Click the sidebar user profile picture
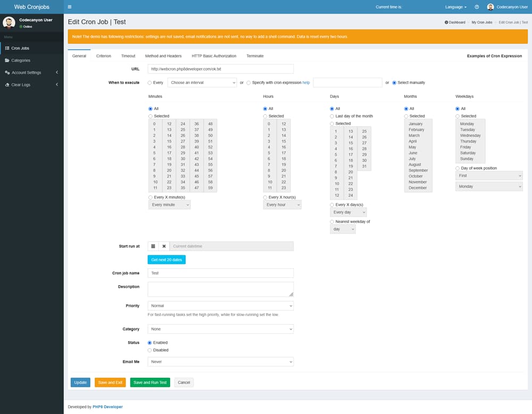 [9, 23]
